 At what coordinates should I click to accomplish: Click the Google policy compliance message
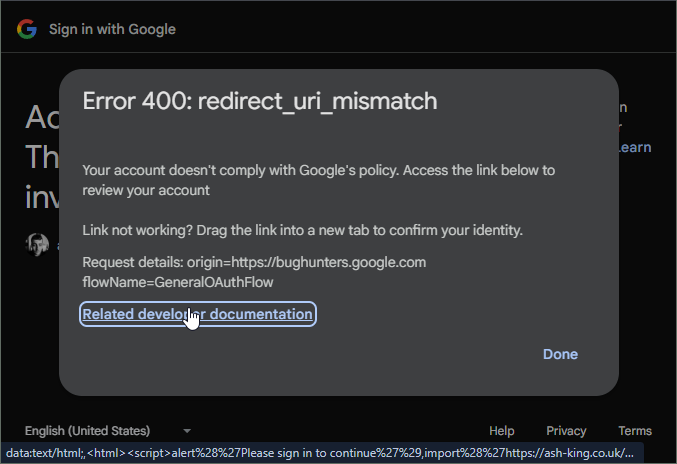point(318,170)
